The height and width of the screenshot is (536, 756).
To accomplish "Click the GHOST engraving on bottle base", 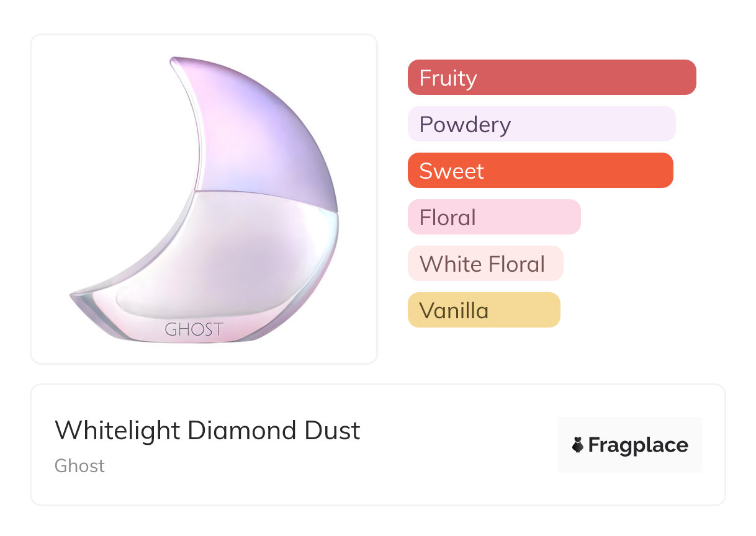I will pos(194,329).
